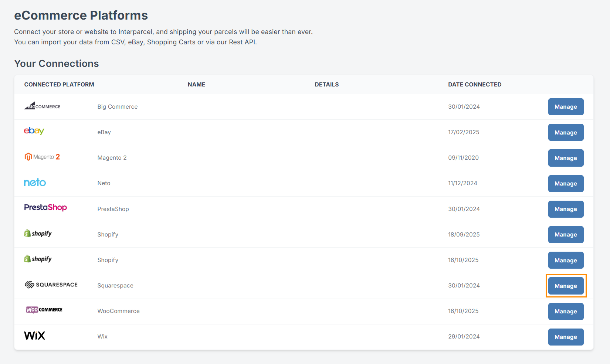
Task: Click the highlighted Squarespace Manage button
Action: pyautogui.click(x=566, y=286)
